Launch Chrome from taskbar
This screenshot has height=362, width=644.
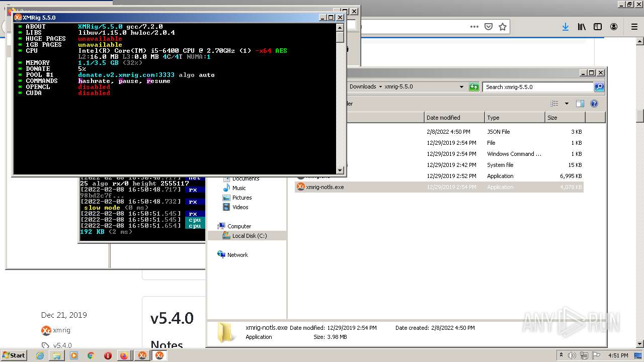91,355
